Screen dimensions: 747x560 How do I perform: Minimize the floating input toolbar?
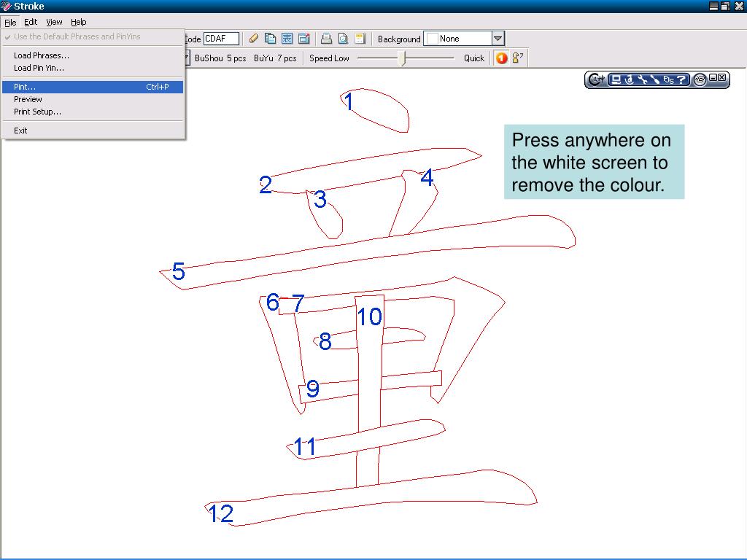click(713, 77)
